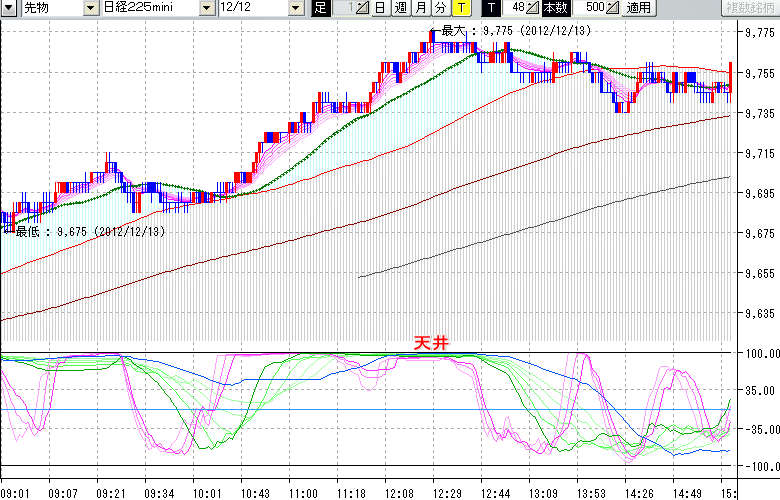Click the red 天井 marker on the oscillator
The width and height of the screenshot is (780, 500).
click(x=432, y=342)
